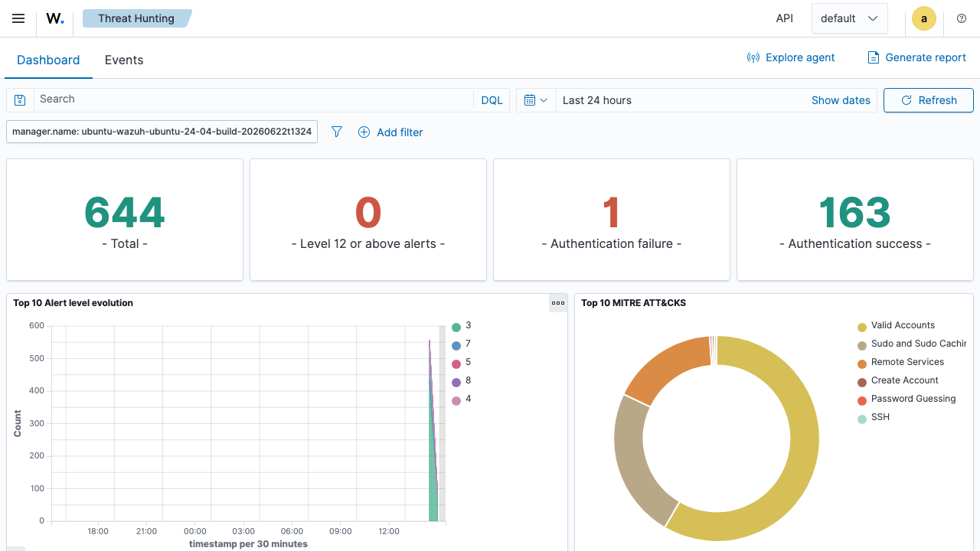
Task: Open alert level evolution panel options
Action: pyautogui.click(x=558, y=303)
